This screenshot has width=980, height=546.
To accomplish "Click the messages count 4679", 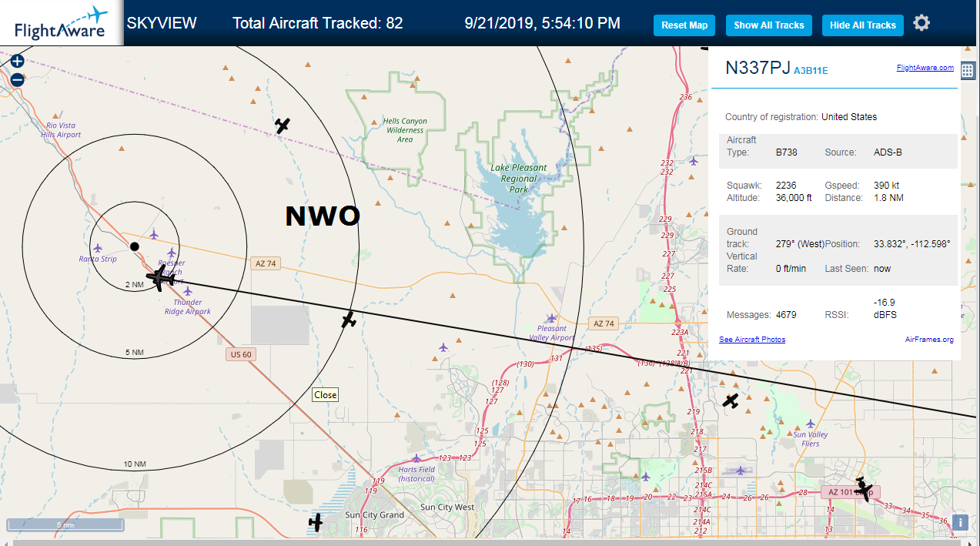I will pos(785,315).
